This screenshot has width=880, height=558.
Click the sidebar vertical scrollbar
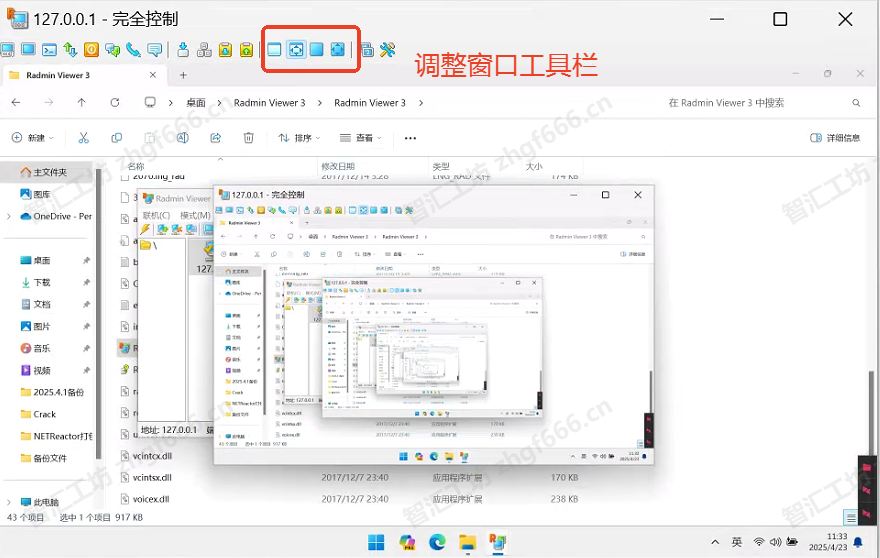tap(99, 313)
